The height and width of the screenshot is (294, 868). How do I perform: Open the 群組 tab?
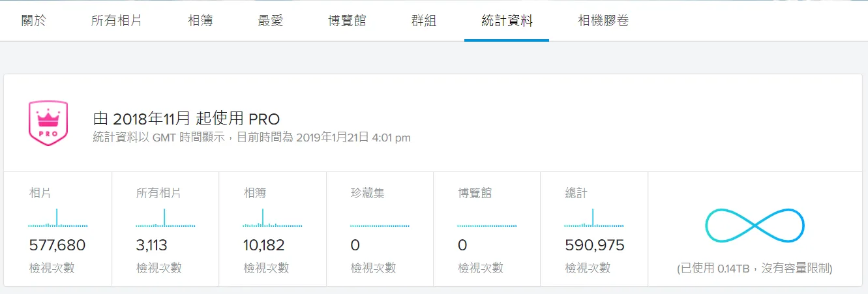(424, 20)
